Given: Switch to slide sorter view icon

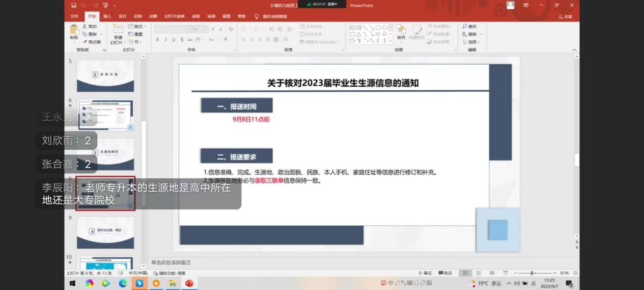Looking at the screenshot, I should coord(479,273).
